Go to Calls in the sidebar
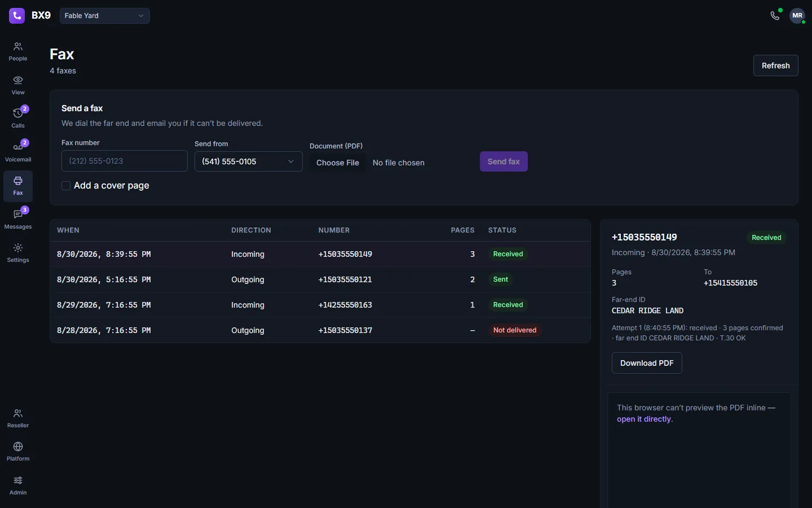 tap(18, 119)
